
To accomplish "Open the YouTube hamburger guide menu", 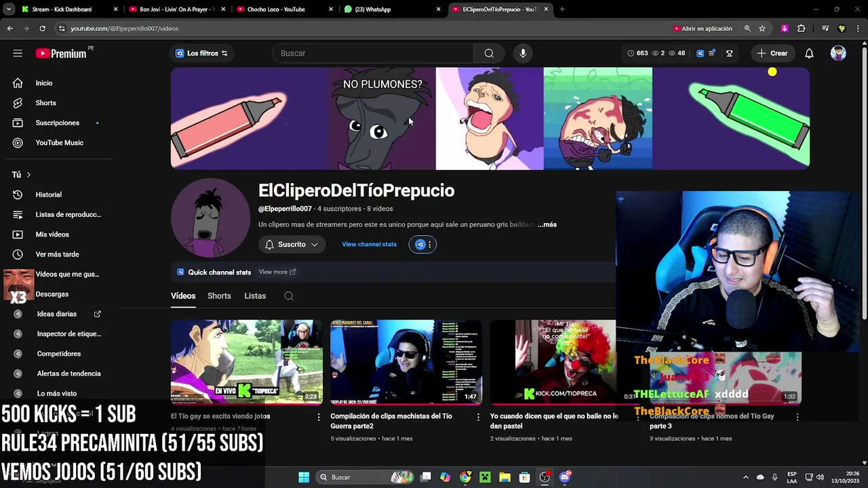I will coord(18,53).
